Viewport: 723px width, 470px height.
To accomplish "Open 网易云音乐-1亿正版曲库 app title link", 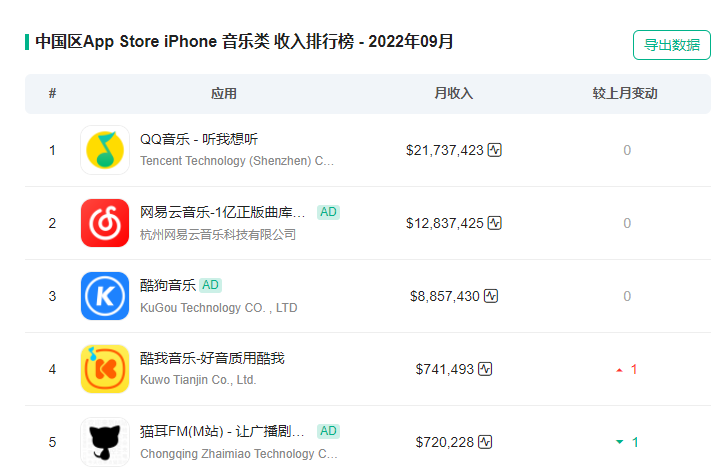I will click(222, 212).
